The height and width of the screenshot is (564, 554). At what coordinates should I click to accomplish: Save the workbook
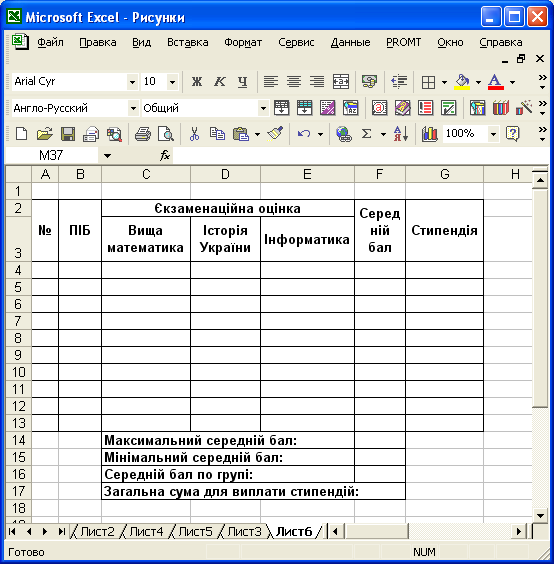[68, 134]
